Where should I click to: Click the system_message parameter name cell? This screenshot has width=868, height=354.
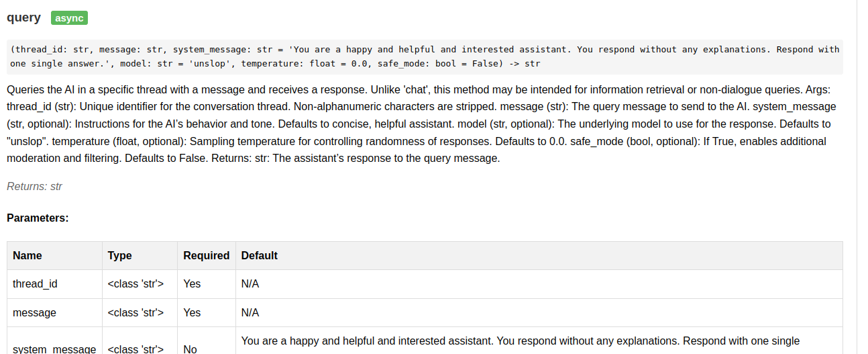click(x=54, y=345)
